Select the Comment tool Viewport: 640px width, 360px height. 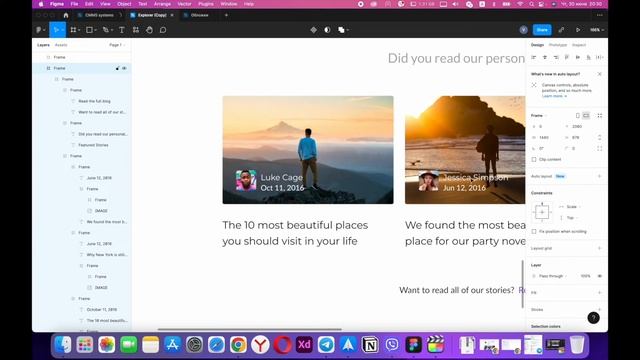tap(163, 30)
